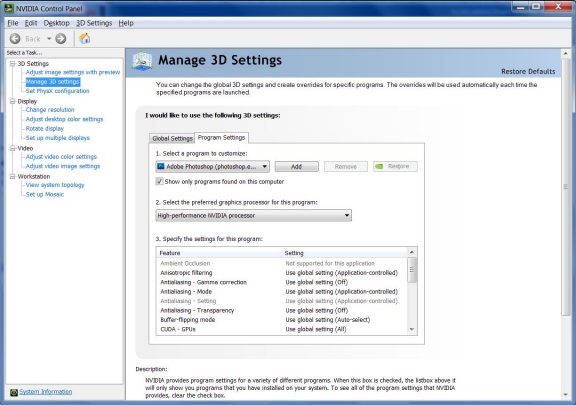
Task: Click the Back arrow navigation icon
Action: [x=15, y=39]
